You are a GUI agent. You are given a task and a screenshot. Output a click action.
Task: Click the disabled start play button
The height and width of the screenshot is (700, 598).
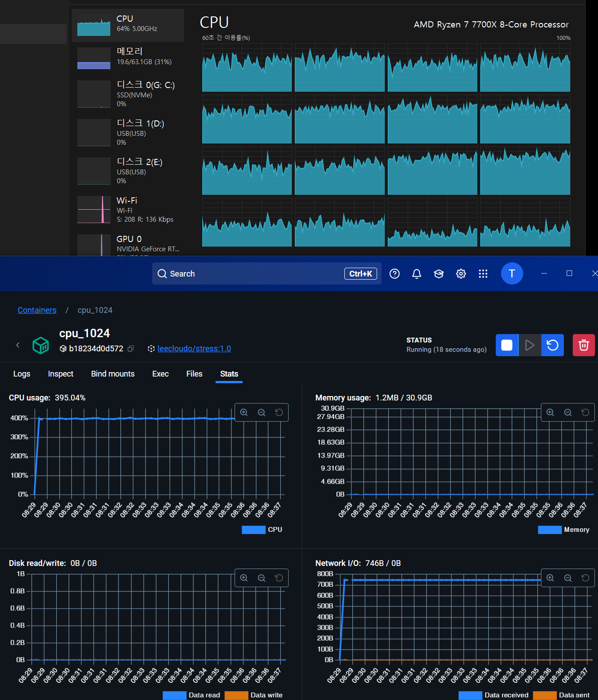point(529,345)
